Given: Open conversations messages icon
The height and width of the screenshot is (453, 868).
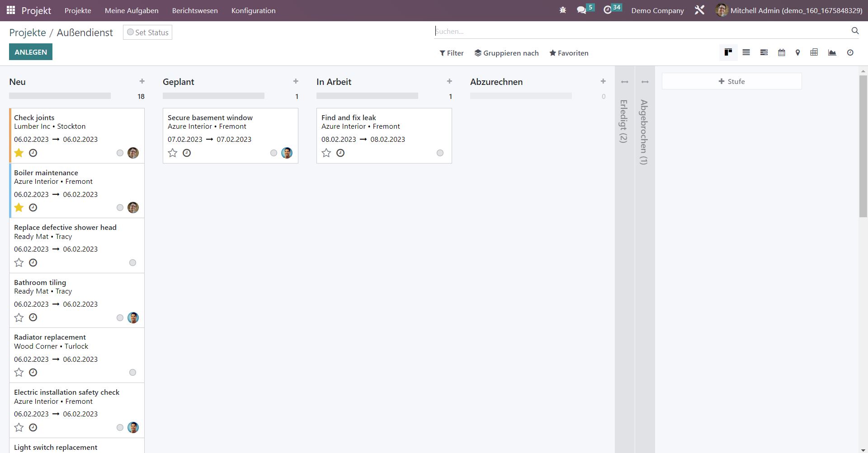Looking at the screenshot, I should pos(581,10).
